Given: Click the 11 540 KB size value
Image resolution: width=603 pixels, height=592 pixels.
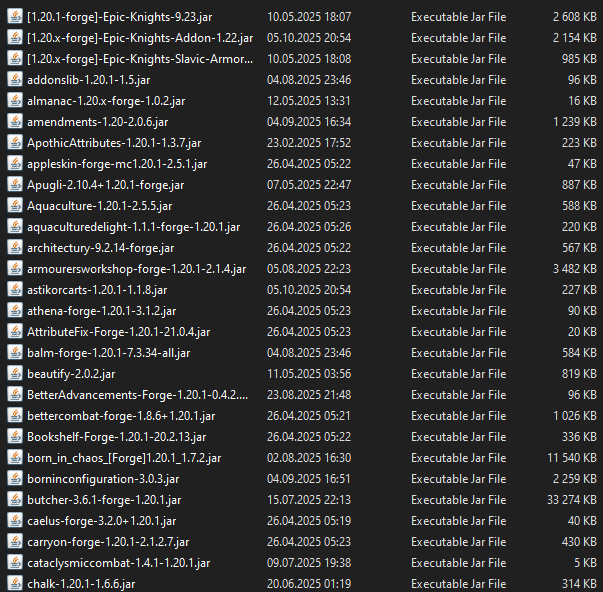Looking at the screenshot, I should (x=572, y=458).
